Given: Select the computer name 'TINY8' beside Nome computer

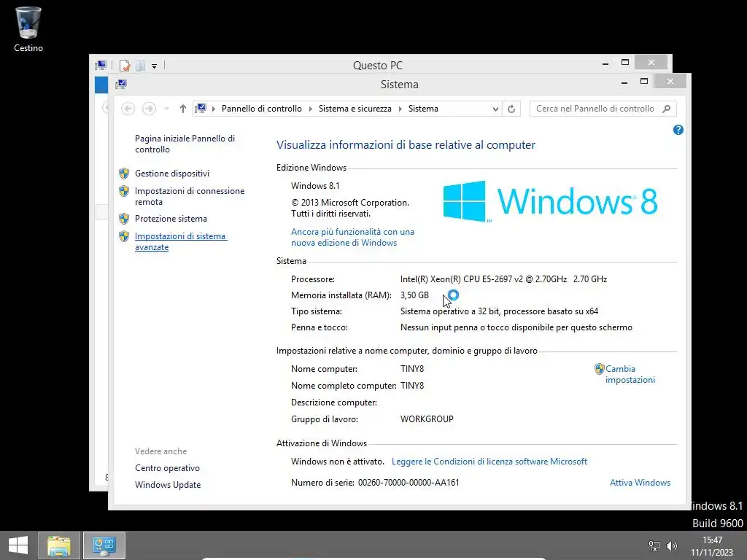Looking at the screenshot, I should tap(412, 368).
